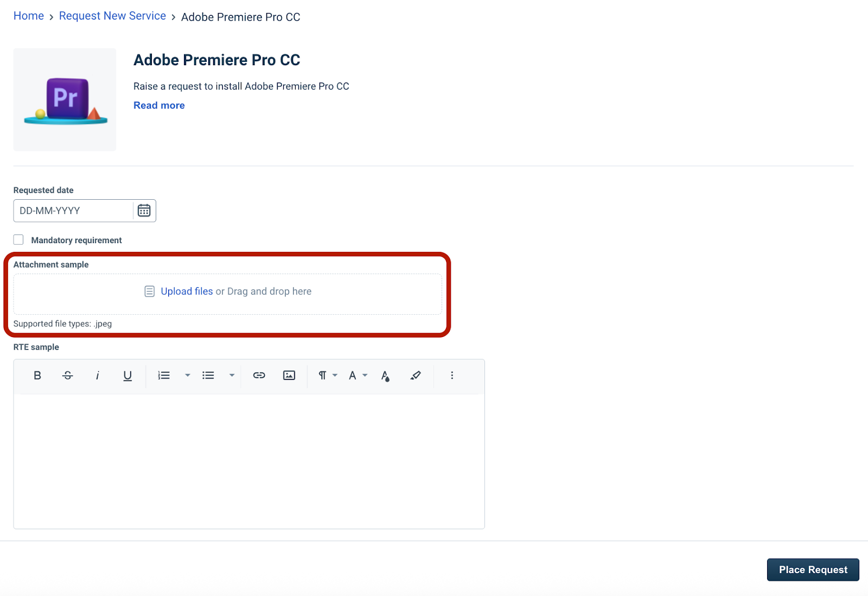
Task: Check the Mandatory requirement checkbox
Action: (18, 239)
